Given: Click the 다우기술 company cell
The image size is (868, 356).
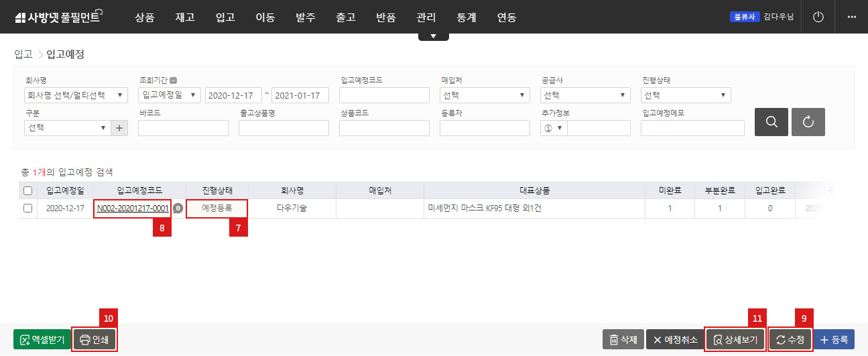Looking at the screenshot, I should click(292, 209).
